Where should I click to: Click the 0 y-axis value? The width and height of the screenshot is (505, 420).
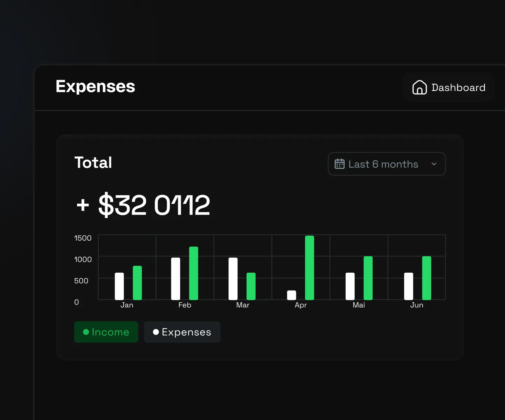77,302
